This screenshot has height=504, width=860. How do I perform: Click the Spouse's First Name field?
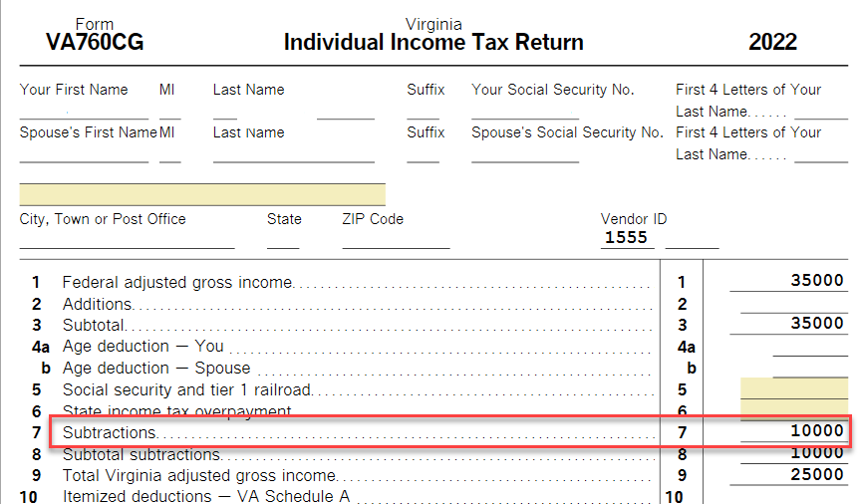(84, 153)
